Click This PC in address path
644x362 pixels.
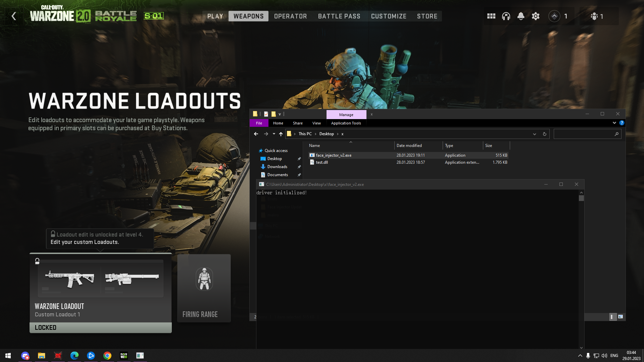(x=305, y=134)
